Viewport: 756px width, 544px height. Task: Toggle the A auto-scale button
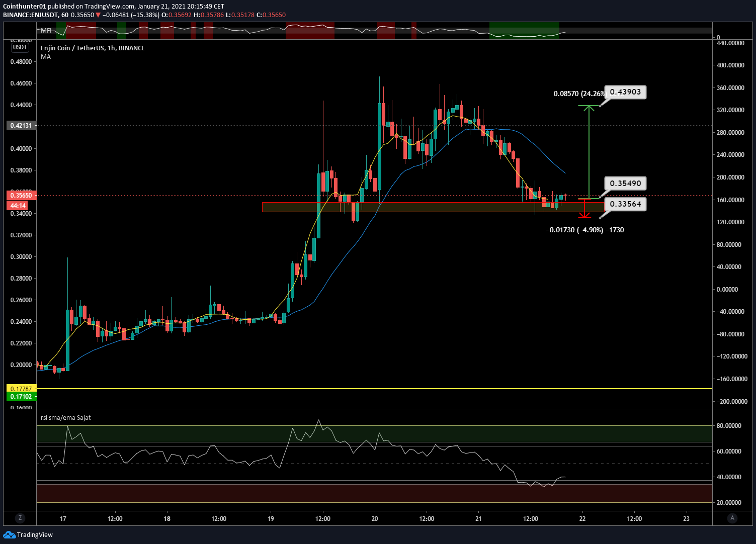[x=732, y=518]
